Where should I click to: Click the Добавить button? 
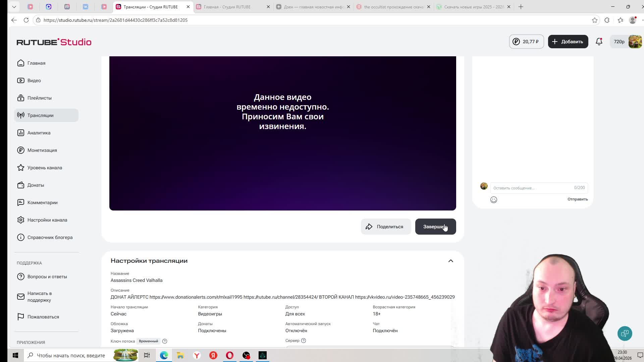(568, 42)
